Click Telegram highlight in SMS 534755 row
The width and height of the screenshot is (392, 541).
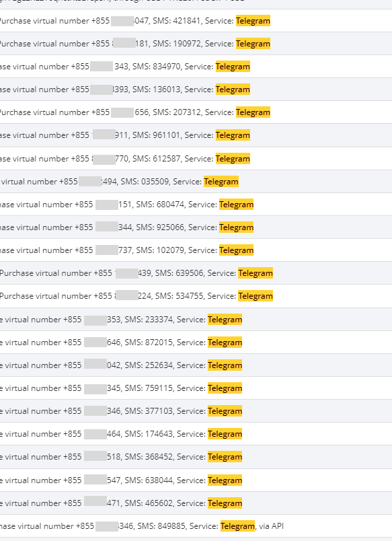(256, 295)
